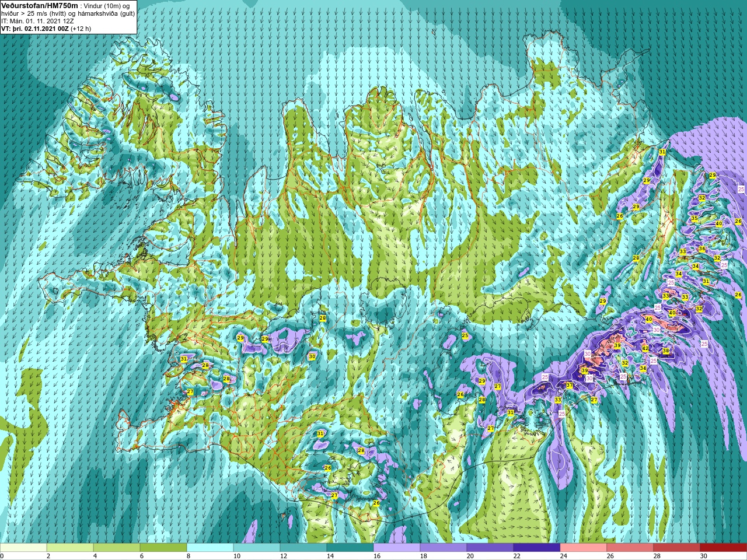Image resolution: width=747 pixels, height=560 pixels.
Task: Select the 6–8 m/s green legend swatch
Action: [163, 548]
